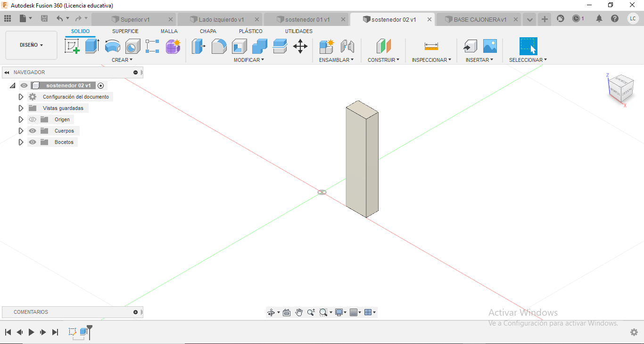Expand Configuración del documento node
The image size is (644, 344).
[21, 97]
